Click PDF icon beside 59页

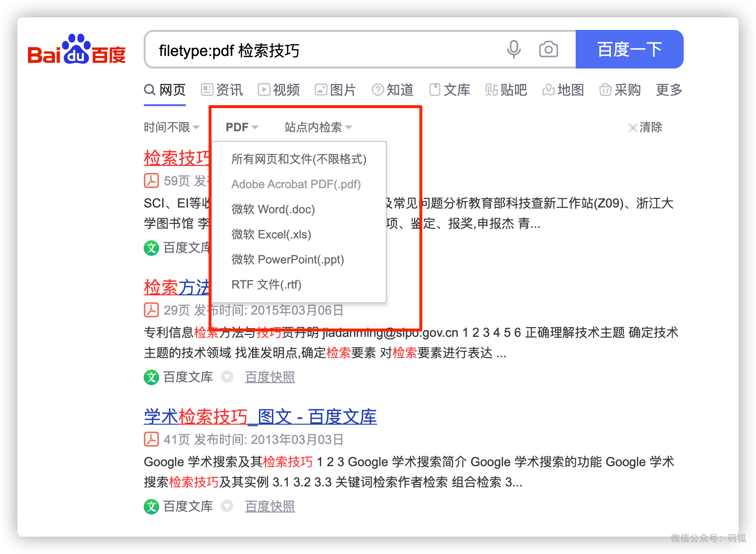pos(151,180)
